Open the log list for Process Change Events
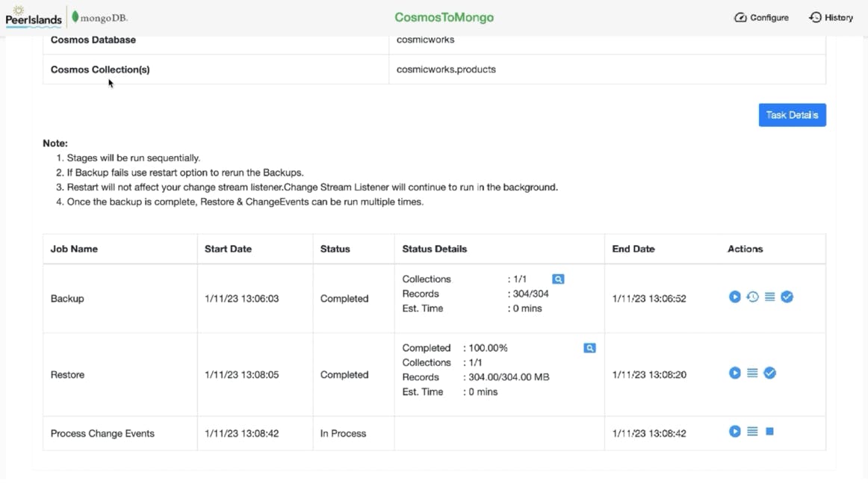Image resolution: width=868 pixels, height=484 pixels. coord(752,432)
